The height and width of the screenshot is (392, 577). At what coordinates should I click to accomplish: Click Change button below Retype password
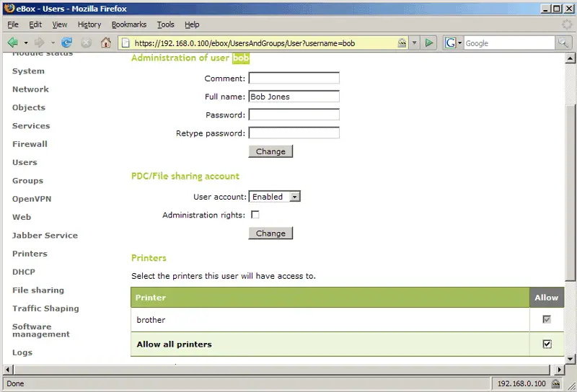(x=270, y=151)
